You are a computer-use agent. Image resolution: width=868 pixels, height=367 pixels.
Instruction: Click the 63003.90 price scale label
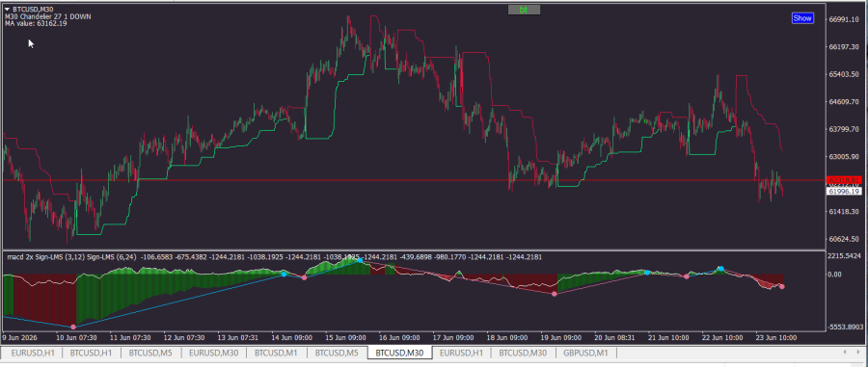(844, 156)
